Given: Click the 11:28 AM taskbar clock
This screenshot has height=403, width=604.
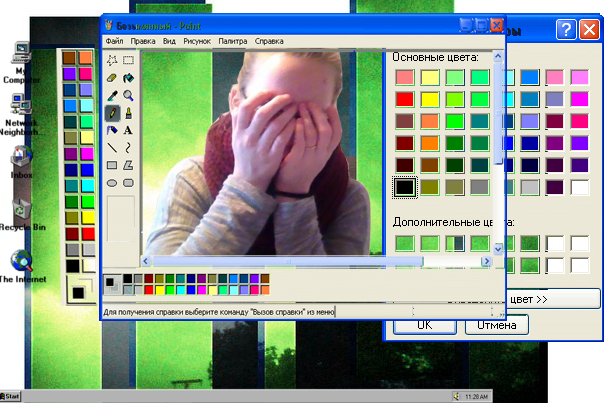Looking at the screenshot, I should click(476, 396).
